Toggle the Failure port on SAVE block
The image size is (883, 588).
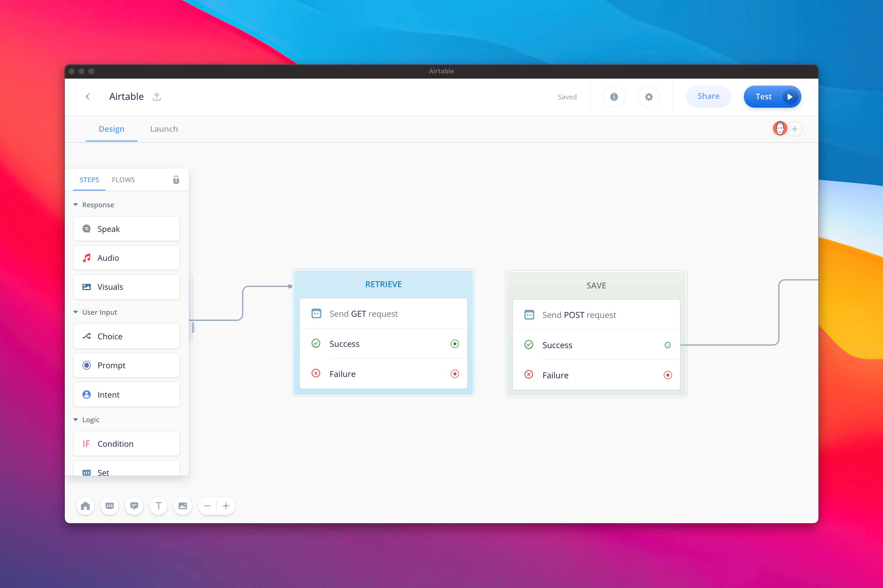click(667, 375)
